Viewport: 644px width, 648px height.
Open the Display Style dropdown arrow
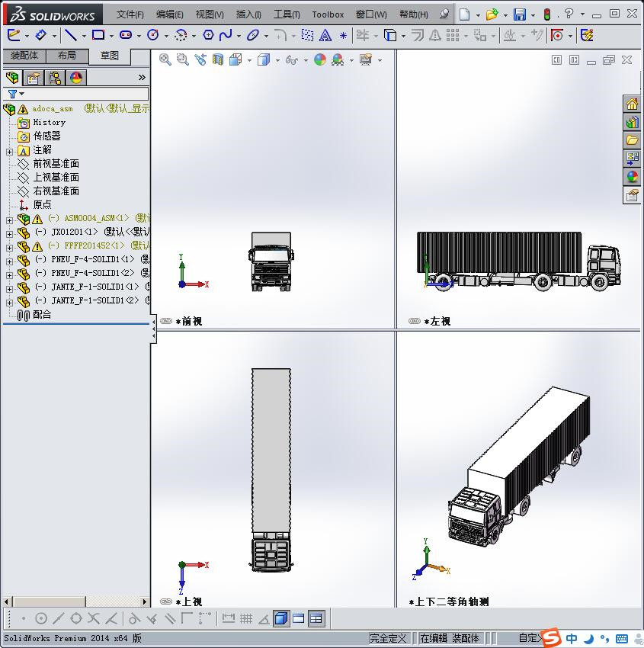point(277,61)
